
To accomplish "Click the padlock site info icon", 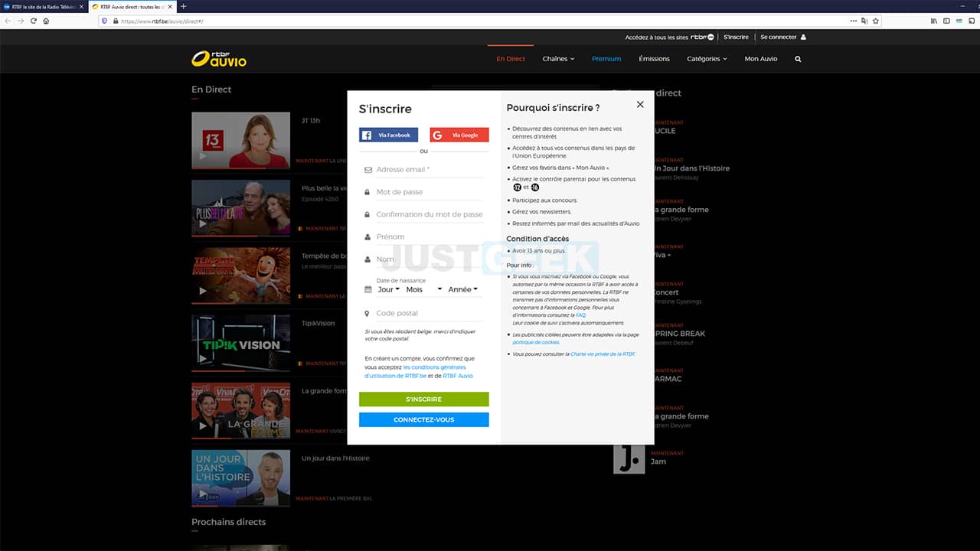I will (116, 21).
